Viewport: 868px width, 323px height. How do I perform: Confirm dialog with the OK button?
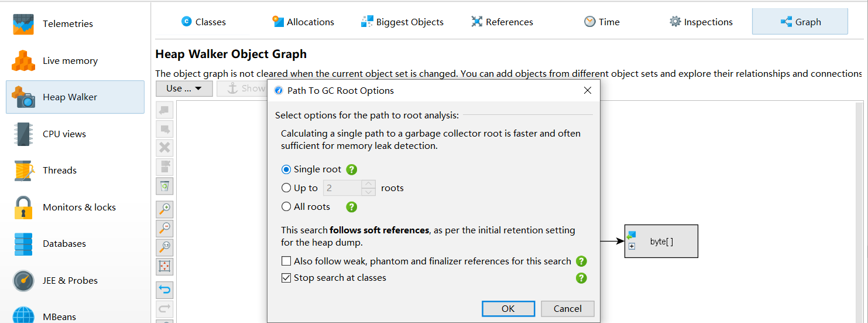coord(508,308)
